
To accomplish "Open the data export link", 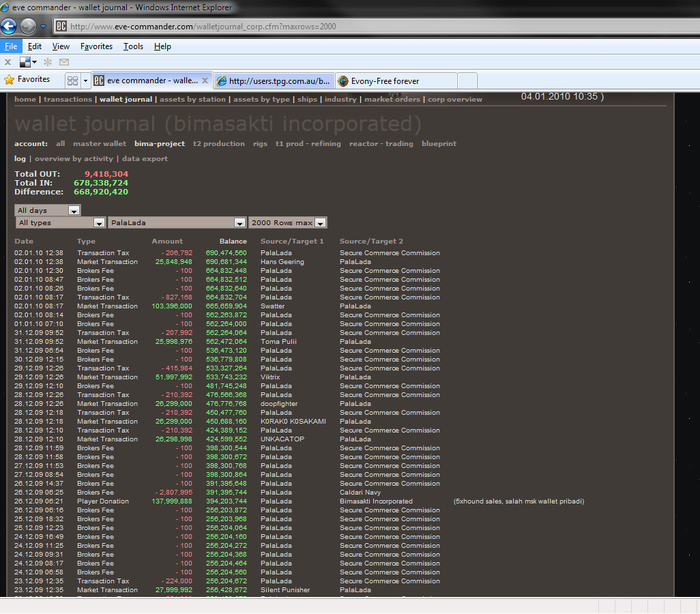I will 145,158.
